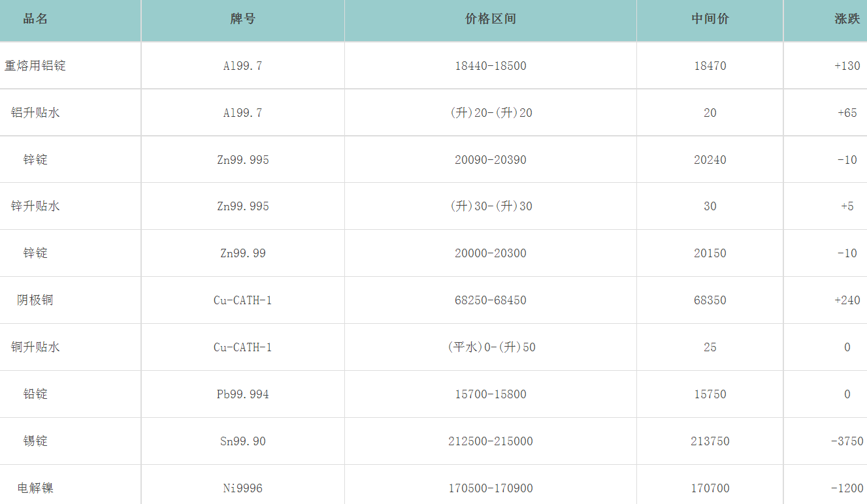The width and height of the screenshot is (867, 504).
Task: Click the Zn99.99 grade cell
Action: coord(242,253)
